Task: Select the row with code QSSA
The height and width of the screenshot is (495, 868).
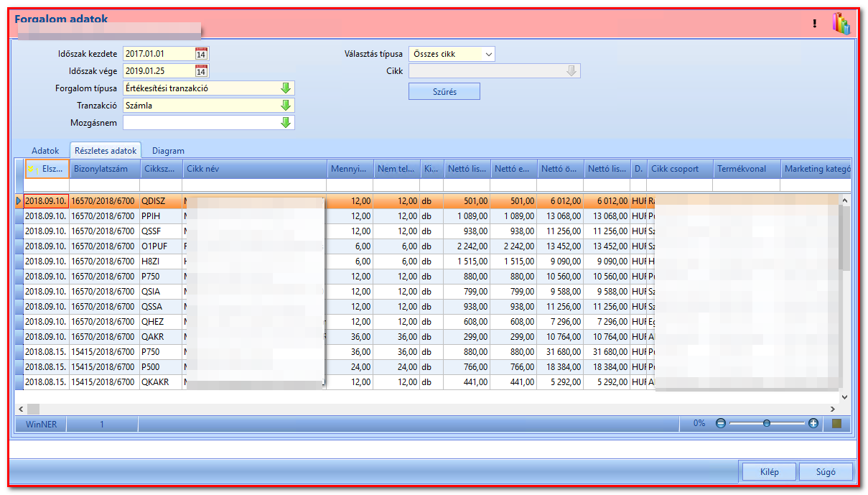Action: pyautogui.click(x=427, y=307)
